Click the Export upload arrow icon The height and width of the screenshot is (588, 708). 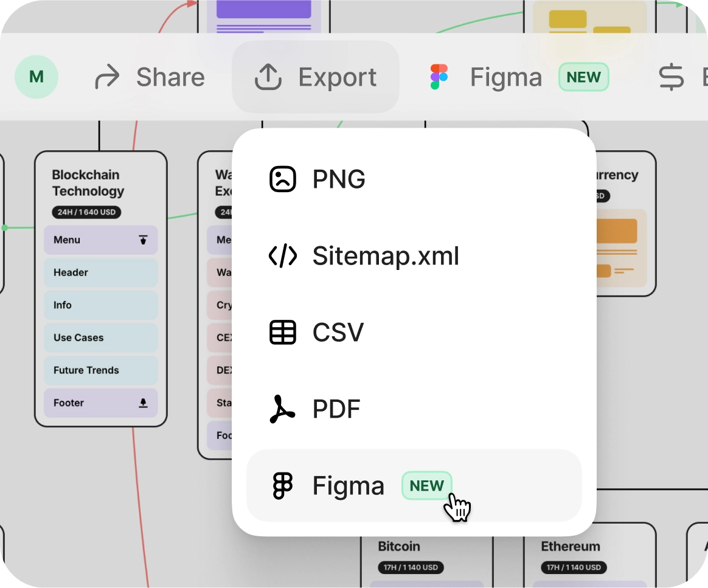point(268,77)
